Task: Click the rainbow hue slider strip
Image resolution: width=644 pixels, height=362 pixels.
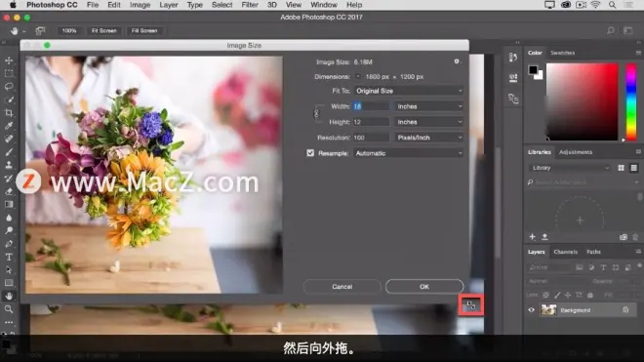Action: (631, 101)
